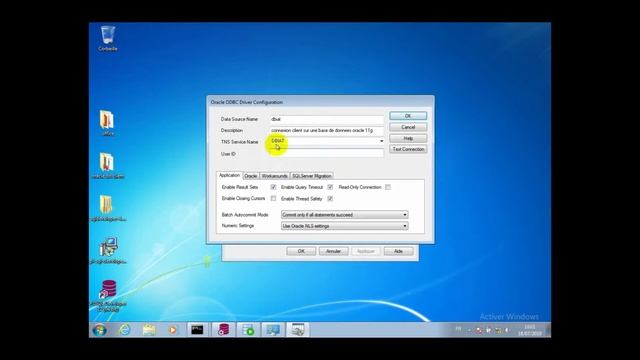Click into the Description text field
This screenshot has height=360, width=640.
click(327, 130)
